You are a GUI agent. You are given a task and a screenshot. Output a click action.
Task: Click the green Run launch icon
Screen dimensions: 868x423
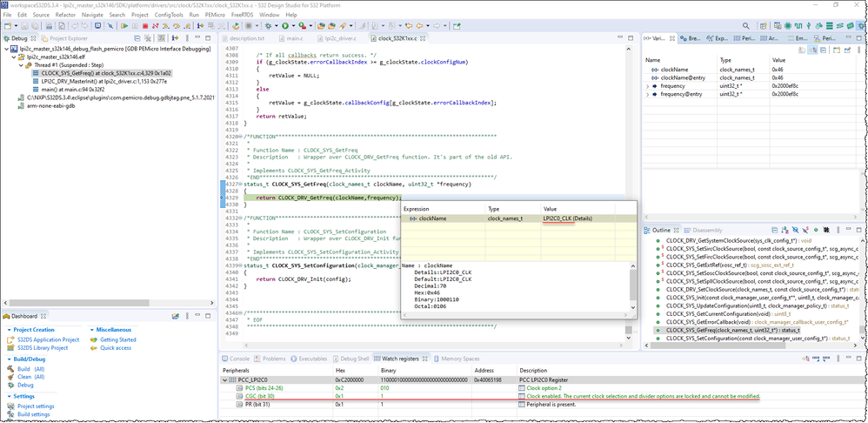tap(284, 26)
